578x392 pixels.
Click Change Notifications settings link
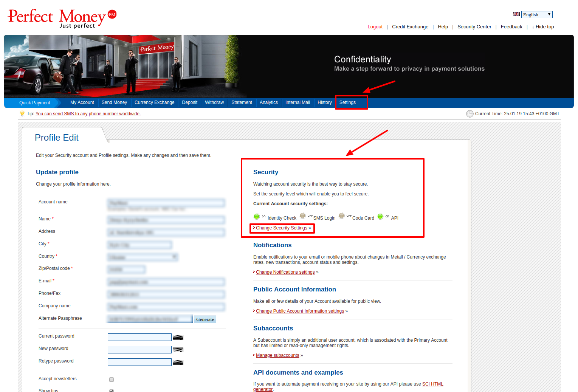pos(285,272)
